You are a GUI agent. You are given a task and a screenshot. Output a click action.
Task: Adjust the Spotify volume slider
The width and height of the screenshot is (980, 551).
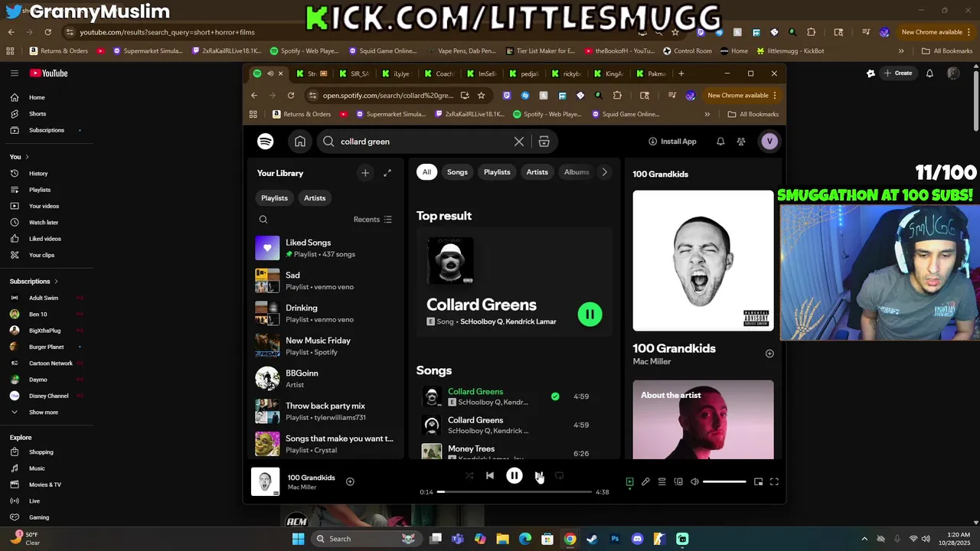(x=724, y=482)
